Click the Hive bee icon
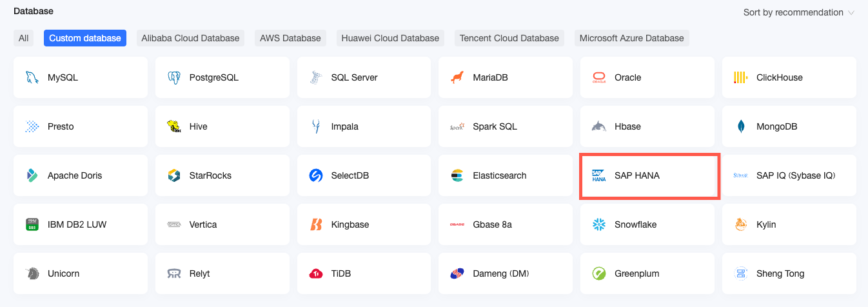 [173, 126]
